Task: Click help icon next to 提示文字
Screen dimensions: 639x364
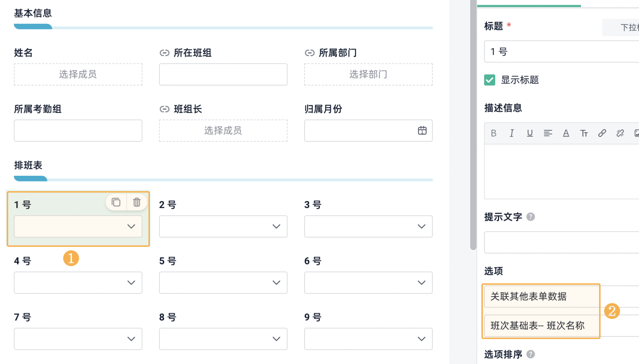Action: 530,217
